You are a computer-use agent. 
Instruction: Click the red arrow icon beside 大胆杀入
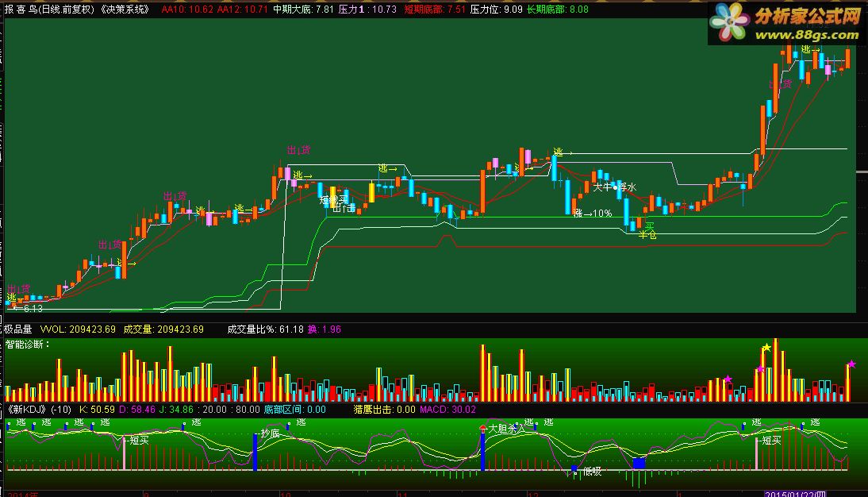click(482, 428)
